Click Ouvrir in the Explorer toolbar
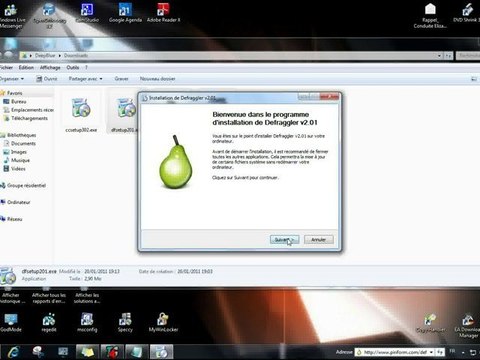 [x=47, y=79]
